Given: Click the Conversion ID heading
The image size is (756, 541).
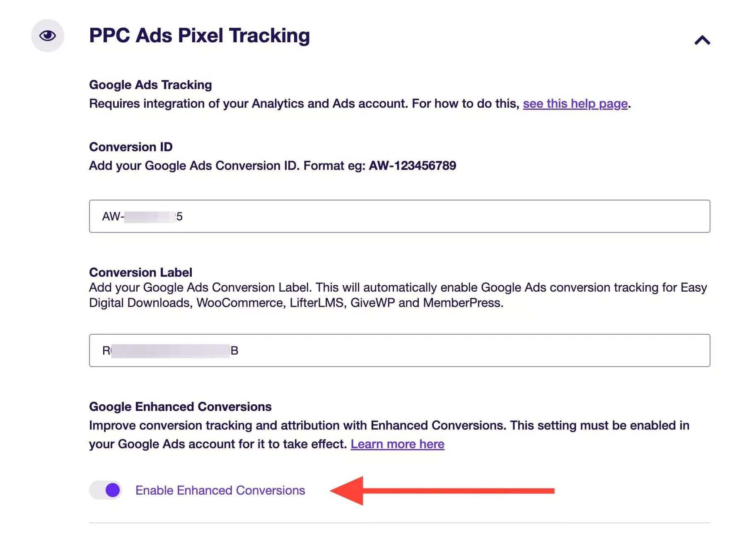Looking at the screenshot, I should coord(131,147).
